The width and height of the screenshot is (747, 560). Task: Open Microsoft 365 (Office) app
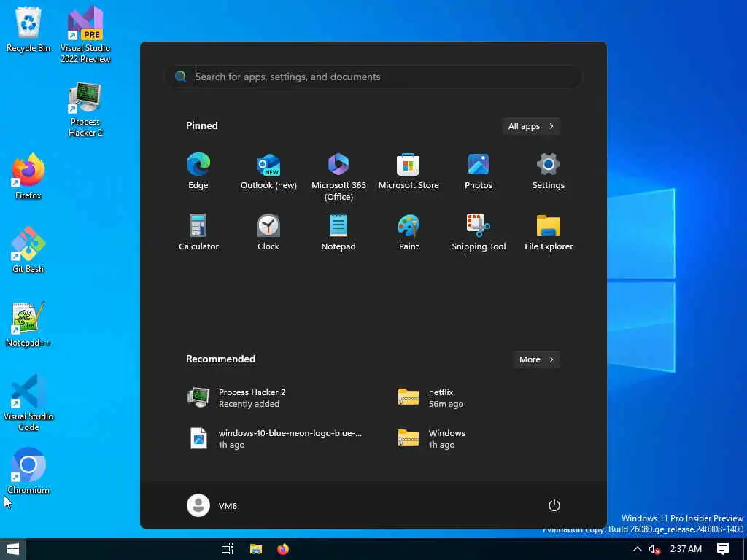338,176
